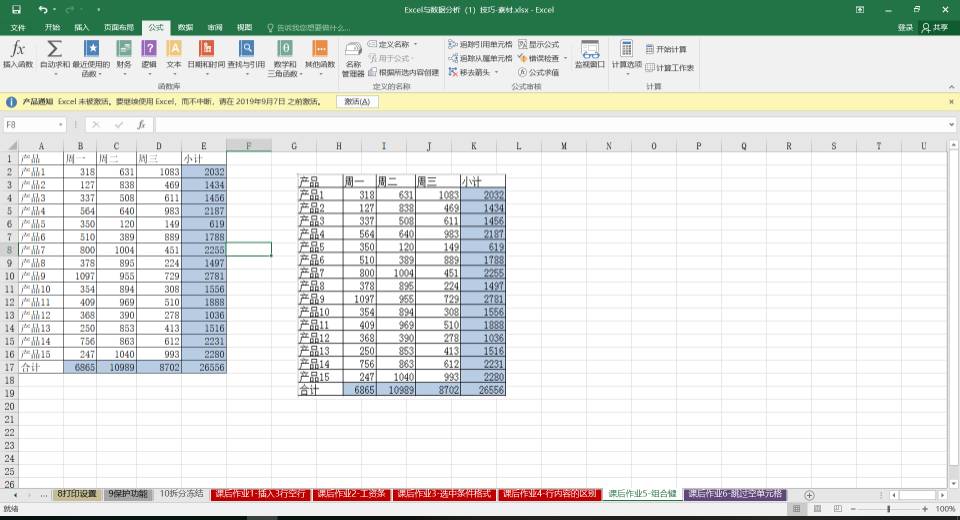The image size is (960, 520).
Task: Click the zoom out minus button
Action: [853, 509]
